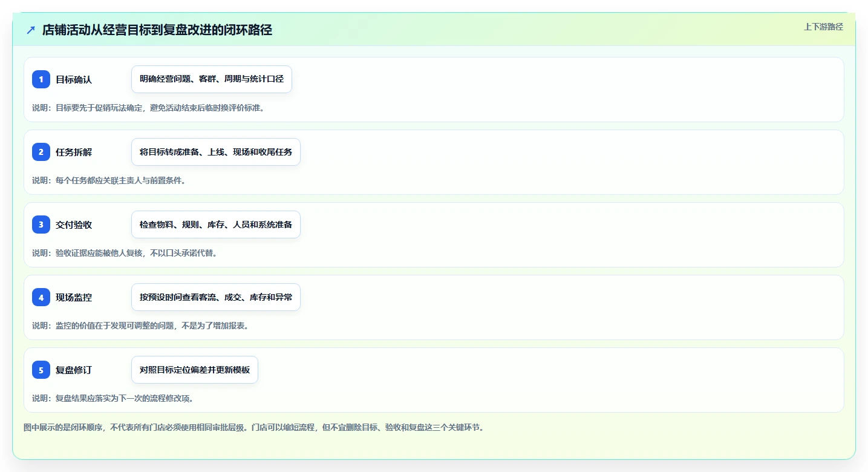Click the 复盘修订 step label
868x472 pixels.
pos(74,370)
